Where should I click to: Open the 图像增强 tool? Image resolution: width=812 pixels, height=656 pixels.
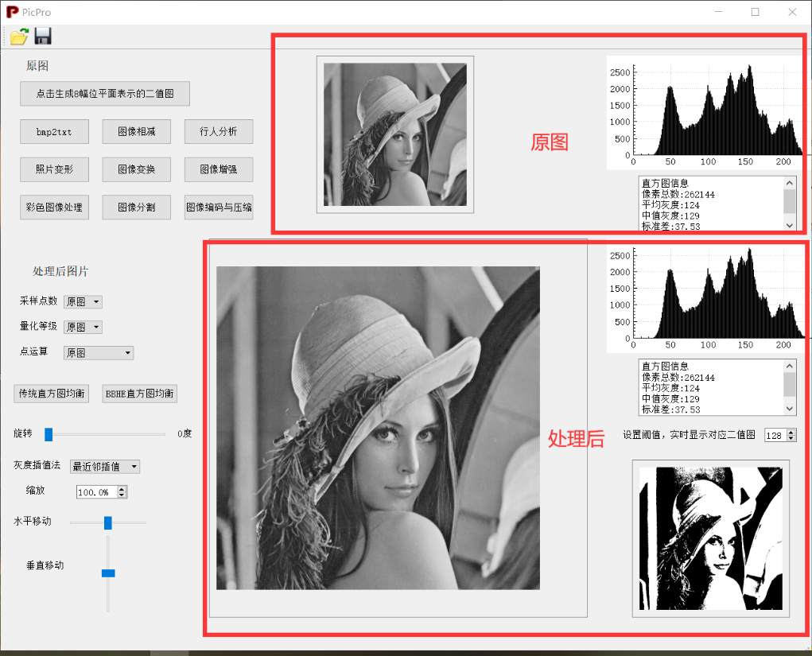(x=219, y=169)
